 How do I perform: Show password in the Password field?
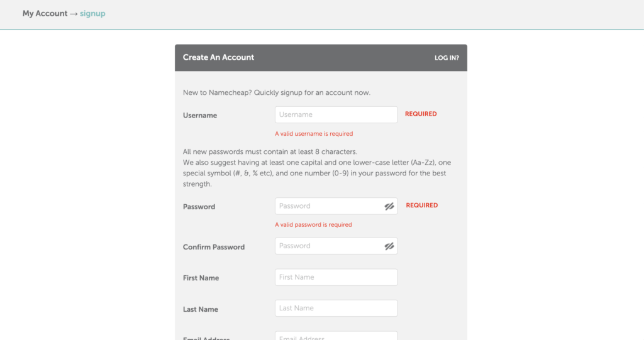389,206
